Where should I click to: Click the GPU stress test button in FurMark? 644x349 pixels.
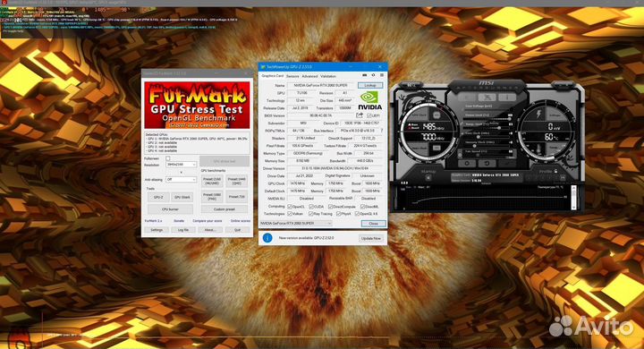click(x=225, y=161)
